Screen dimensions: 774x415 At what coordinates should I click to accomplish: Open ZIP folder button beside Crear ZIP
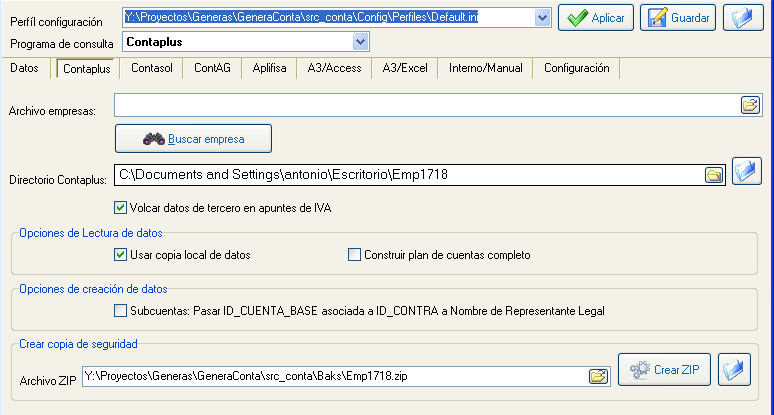(734, 370)
